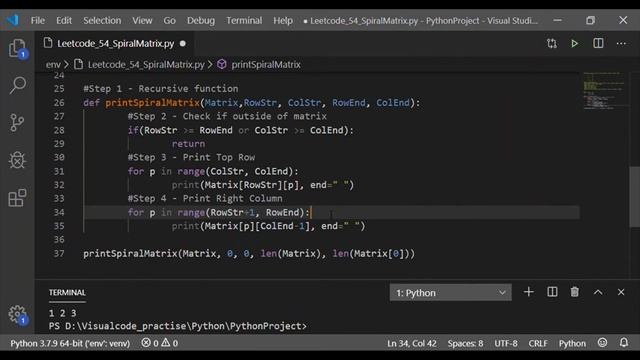Open editor More Actions ellipsis
Viewport: 640px width, 360px height.
621,43
